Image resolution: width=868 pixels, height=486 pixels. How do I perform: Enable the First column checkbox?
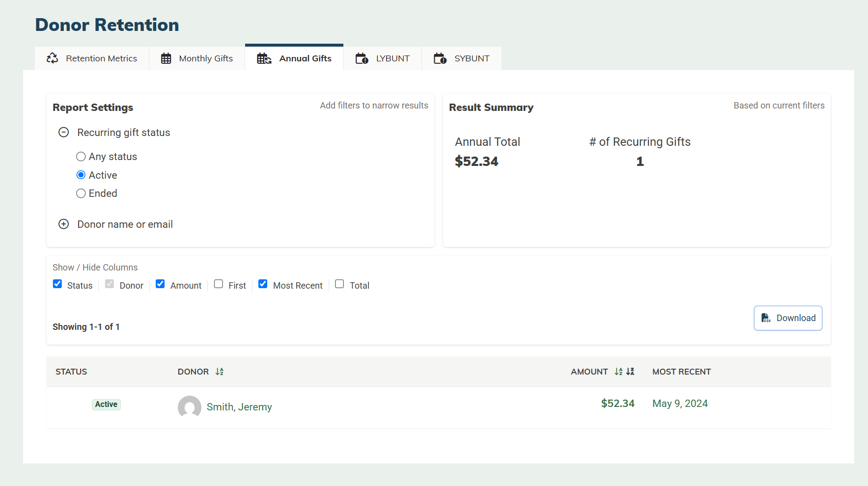click(x=219, y=284)
